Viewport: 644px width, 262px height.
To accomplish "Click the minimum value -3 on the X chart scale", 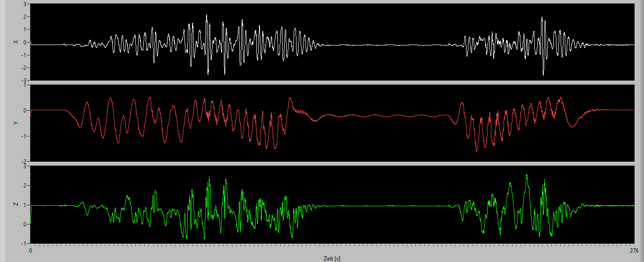I will 25,81.
